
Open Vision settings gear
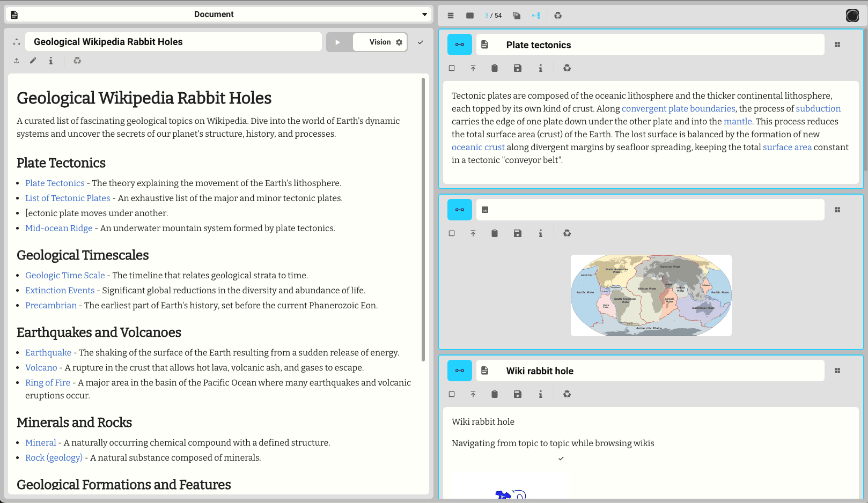pyautogui.click(x=399, y=42)
